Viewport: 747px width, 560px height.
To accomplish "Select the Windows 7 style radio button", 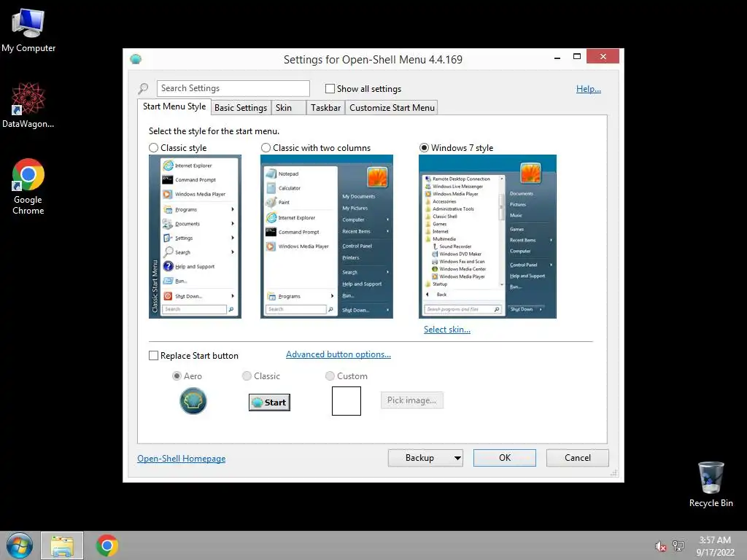I will coord(424,148).
